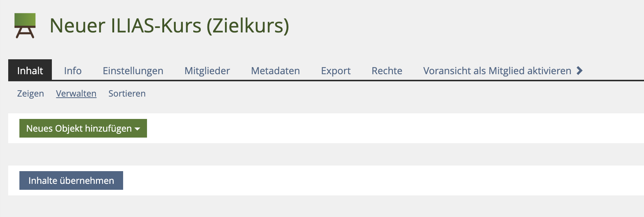Open the Metadaten tab
The width and height of the screenshot is (644, 217).
pyautogui.click(x=275, y=70)
